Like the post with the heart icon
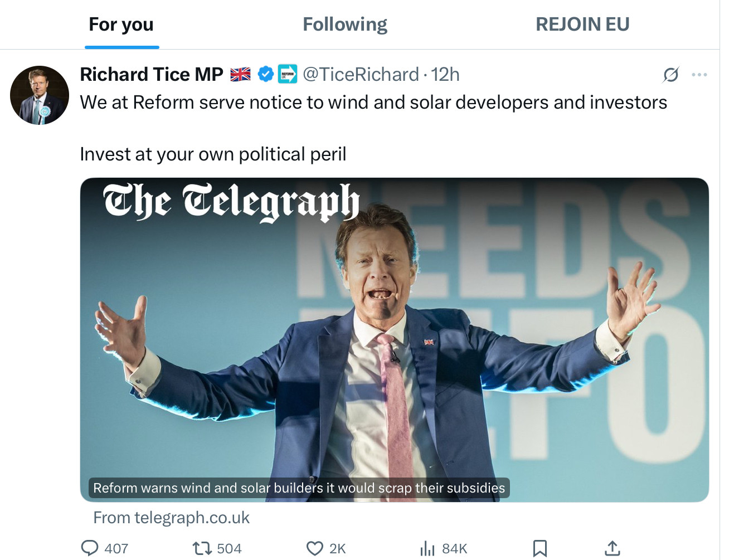The width and height of the screenshot is (734, 560). [315, 549]
